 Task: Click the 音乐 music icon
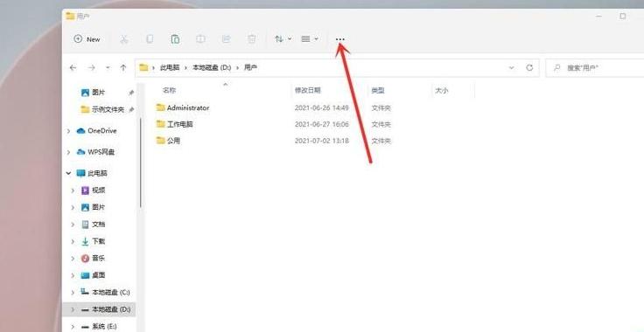tap(85, 259)
